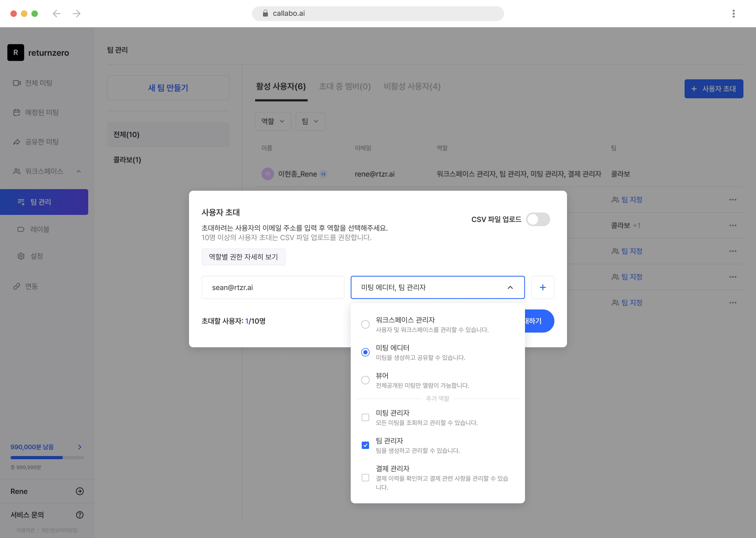Switch to the 초대 중 멤버(0) tab

pos(345,87)
